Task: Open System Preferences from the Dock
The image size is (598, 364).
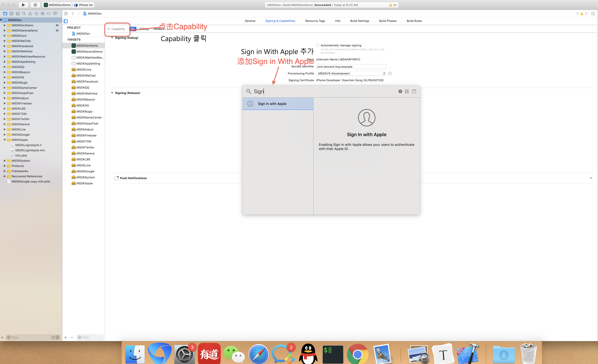Action: pyautogui.click(x=184, y=354)
